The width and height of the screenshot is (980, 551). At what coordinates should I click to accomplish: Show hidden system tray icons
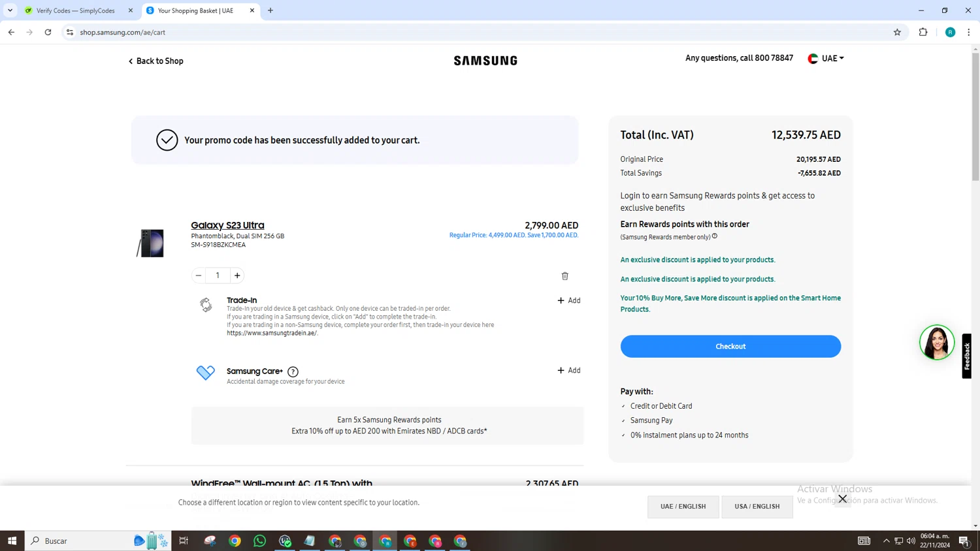886,541
